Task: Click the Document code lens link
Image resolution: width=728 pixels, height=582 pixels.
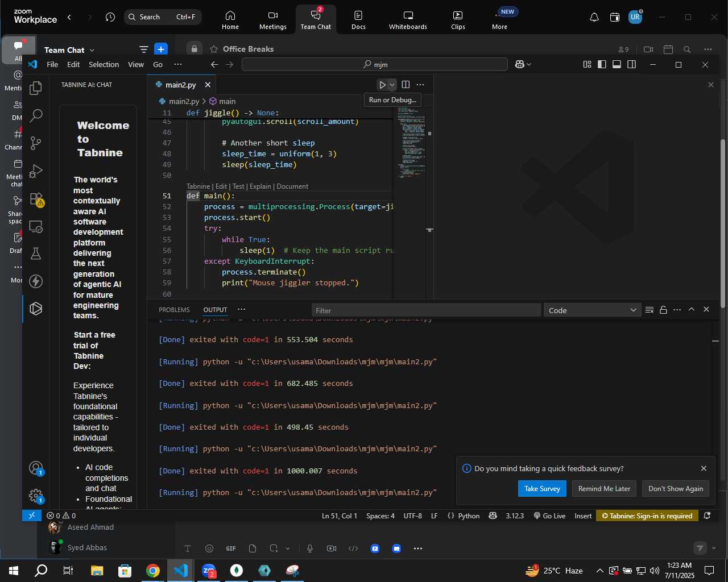Action: 292,186
